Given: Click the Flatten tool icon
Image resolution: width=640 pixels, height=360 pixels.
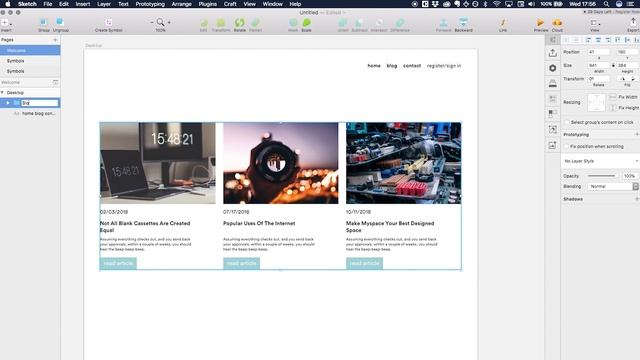Looking at the screenshot, I should (256, 24).
